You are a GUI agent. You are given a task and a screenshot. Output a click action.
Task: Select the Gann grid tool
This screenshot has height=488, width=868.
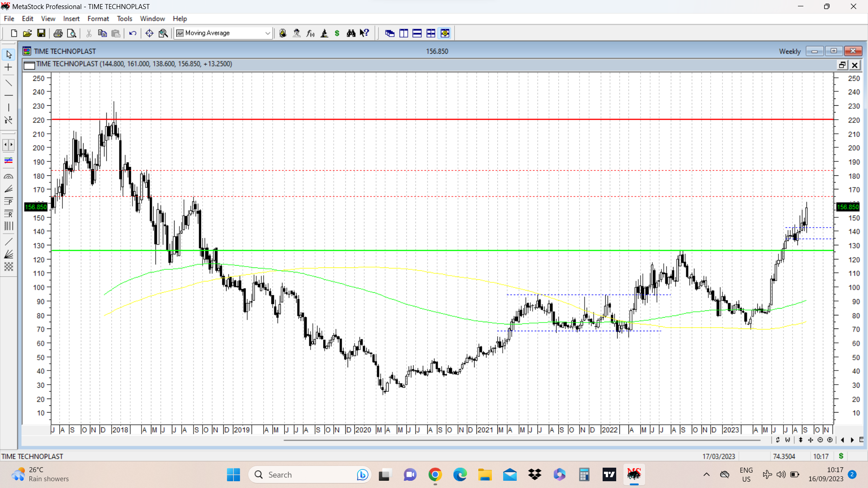point(9,267)
